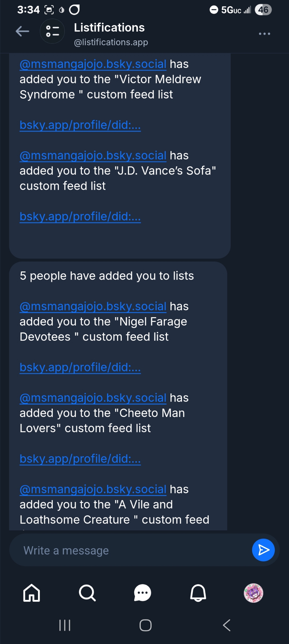Open the Cheeto Man Lovers list link

click(80, 459)
